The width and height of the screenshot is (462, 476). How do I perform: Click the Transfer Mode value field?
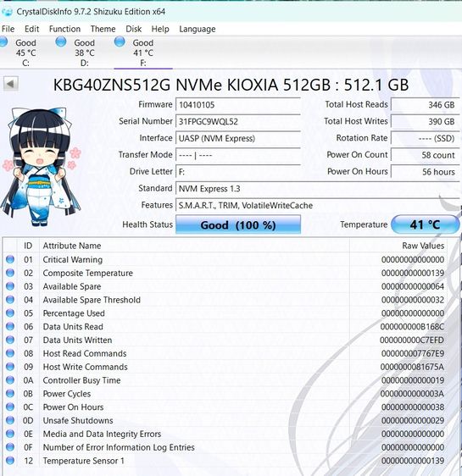(x=238, y=155)
